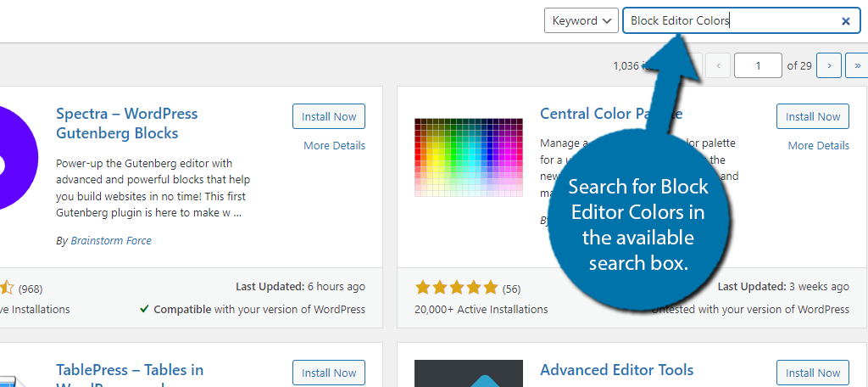Open the Brainstorm Force author link
868x387 pixels.
111,241
